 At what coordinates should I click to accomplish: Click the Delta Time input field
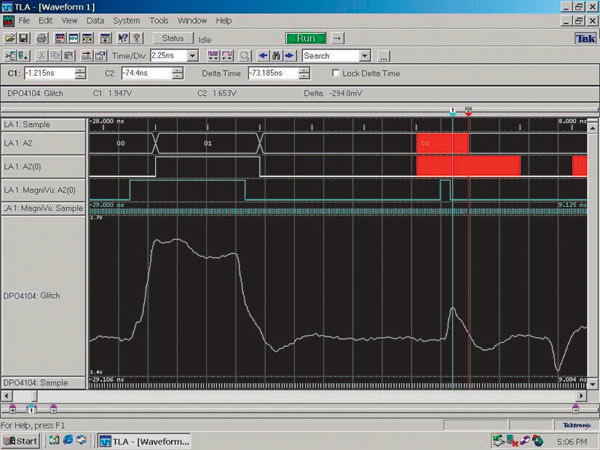click(x=274, y=73)
